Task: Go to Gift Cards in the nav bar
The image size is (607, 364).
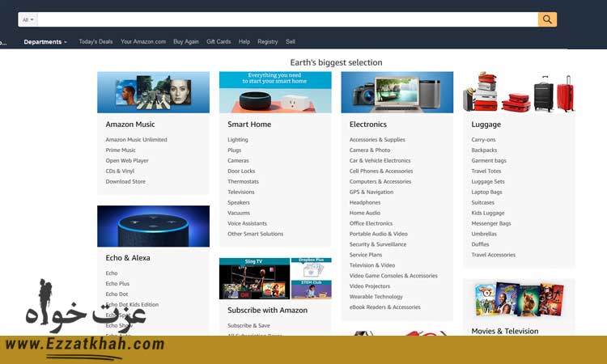Action: click(x=219, y=42)
